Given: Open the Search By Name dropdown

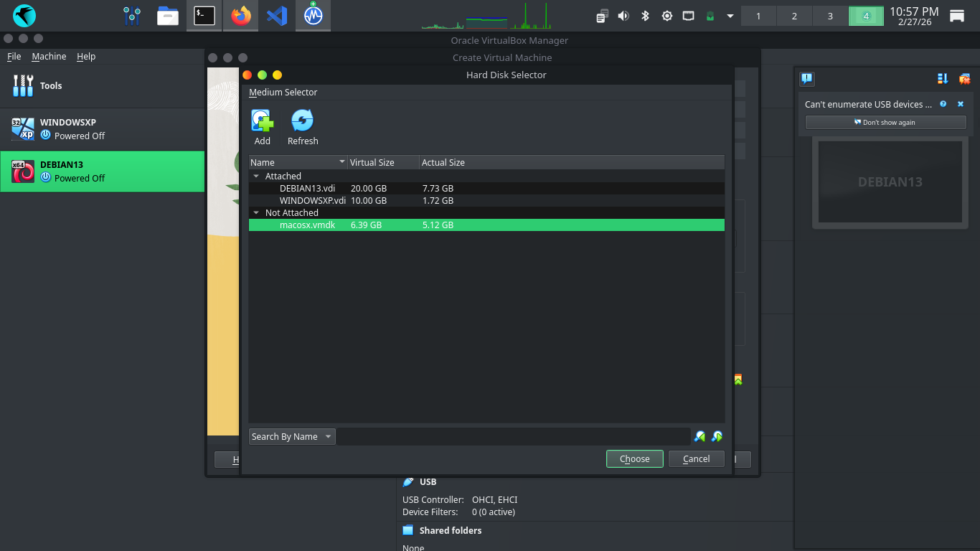Looking at the screenshot, I should point(292,436).
